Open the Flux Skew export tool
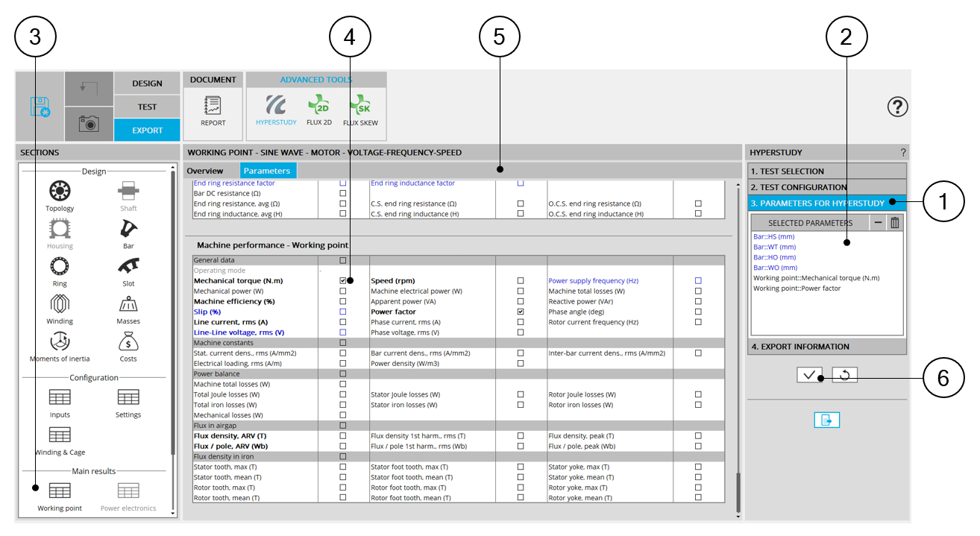 (361, 109)
